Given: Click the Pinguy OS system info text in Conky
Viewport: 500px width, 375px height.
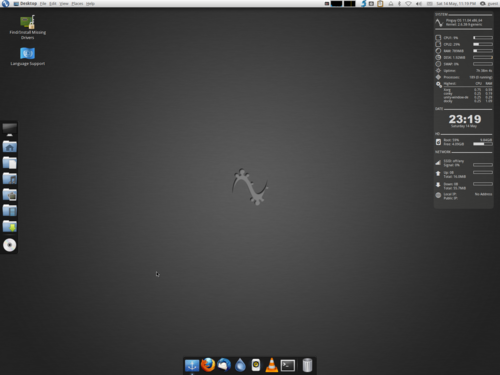Looking at the screenshot, I should pyautogui.click(x=464, y=22).
